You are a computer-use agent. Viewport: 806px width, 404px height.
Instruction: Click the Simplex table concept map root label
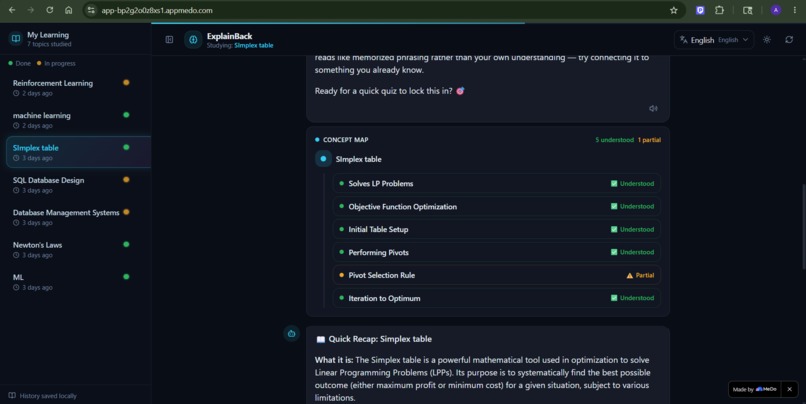click(358, 159)
